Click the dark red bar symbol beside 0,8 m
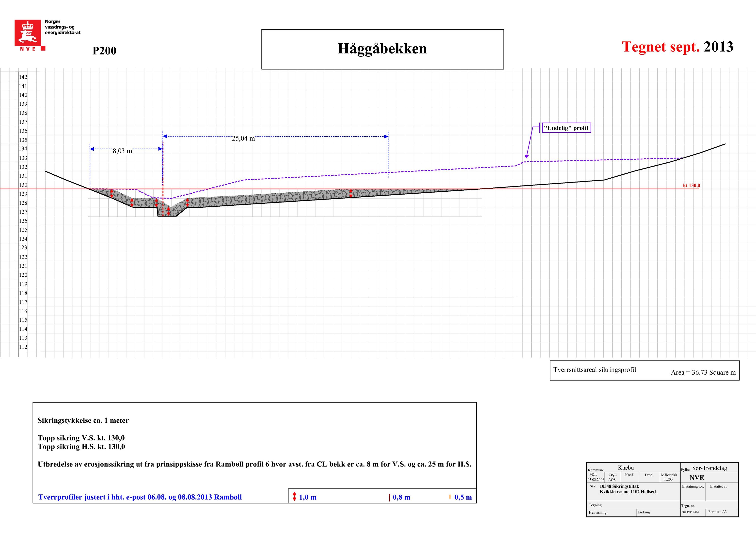Screen dimensions: 756x535 tap(390, 497)
